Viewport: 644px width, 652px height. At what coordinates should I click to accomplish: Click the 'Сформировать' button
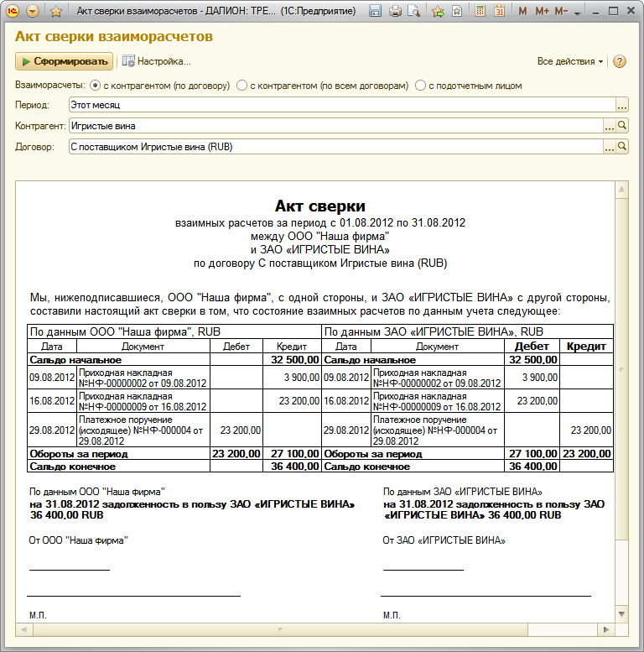click(x=64, y=61)
